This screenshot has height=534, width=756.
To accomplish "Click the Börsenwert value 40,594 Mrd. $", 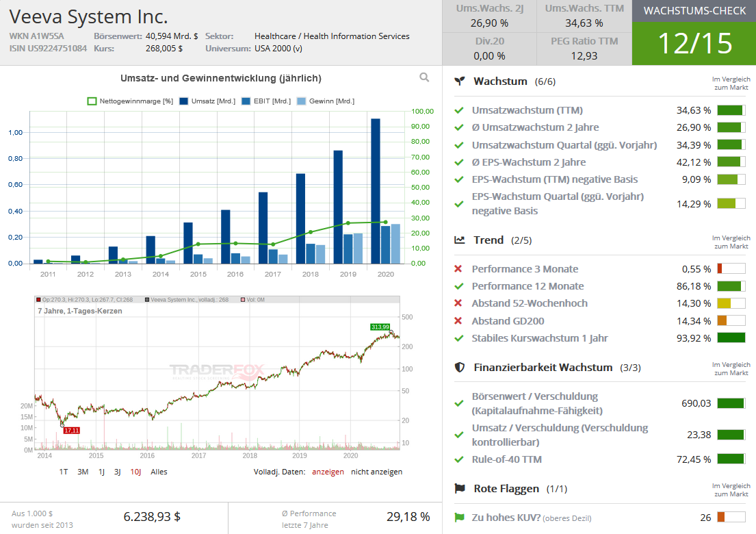I will point(172,36).
